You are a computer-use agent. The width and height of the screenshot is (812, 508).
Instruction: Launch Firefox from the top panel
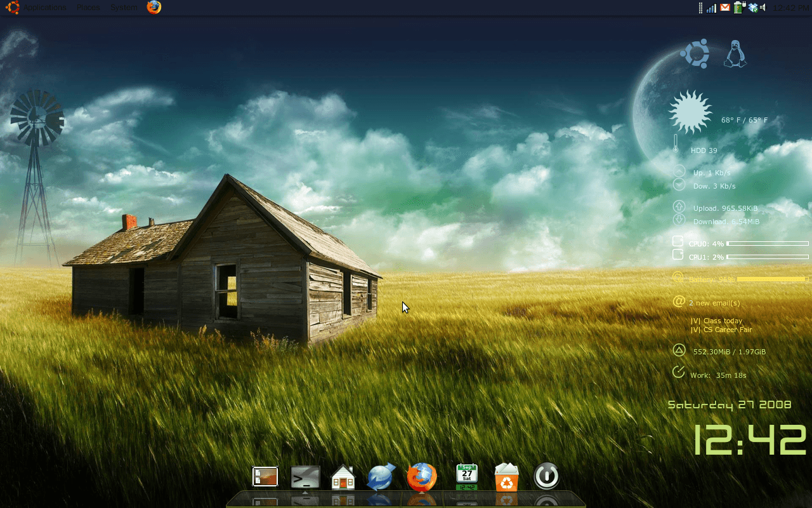coord(154,8)
